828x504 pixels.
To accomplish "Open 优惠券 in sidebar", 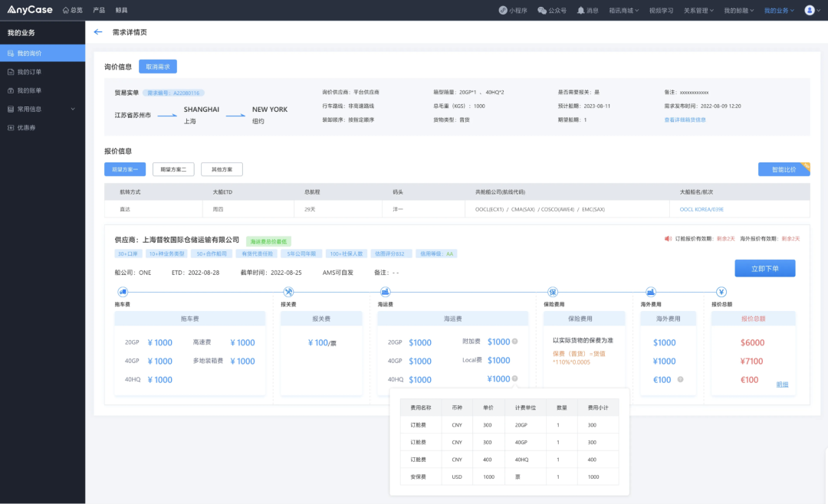I will click(42, 127).
